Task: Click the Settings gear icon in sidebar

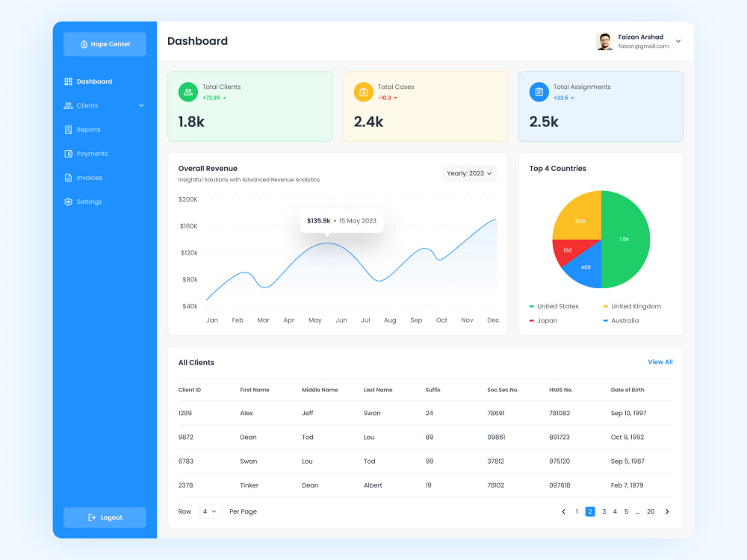Action: click(68, 202)
